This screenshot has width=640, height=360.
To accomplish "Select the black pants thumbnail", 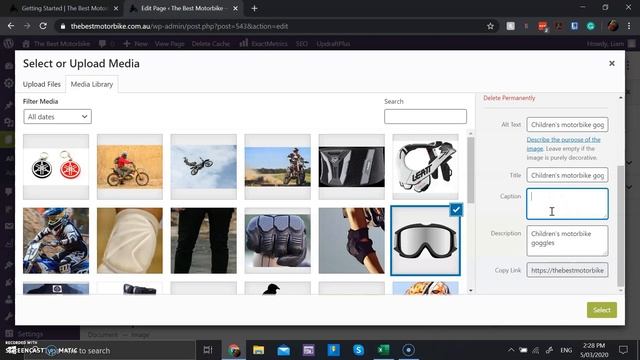I will 204,241.
